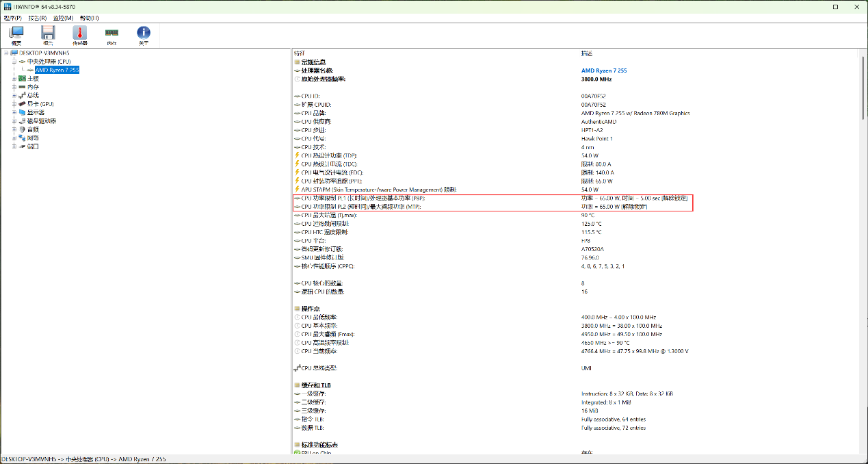Click the lightning icon beside CPU TDP row
This screenshot has height=464, width=868.
pos(297,155)
